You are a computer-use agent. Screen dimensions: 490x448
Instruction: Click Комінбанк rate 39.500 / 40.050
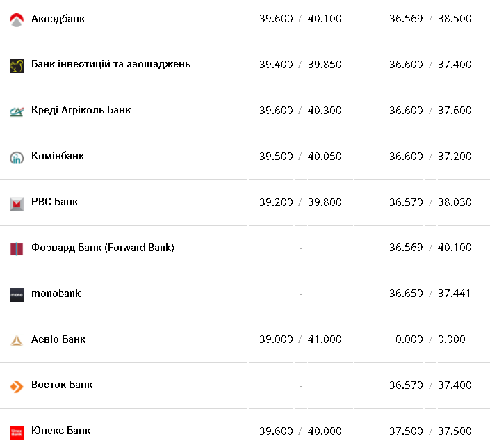tap(300, 157)
